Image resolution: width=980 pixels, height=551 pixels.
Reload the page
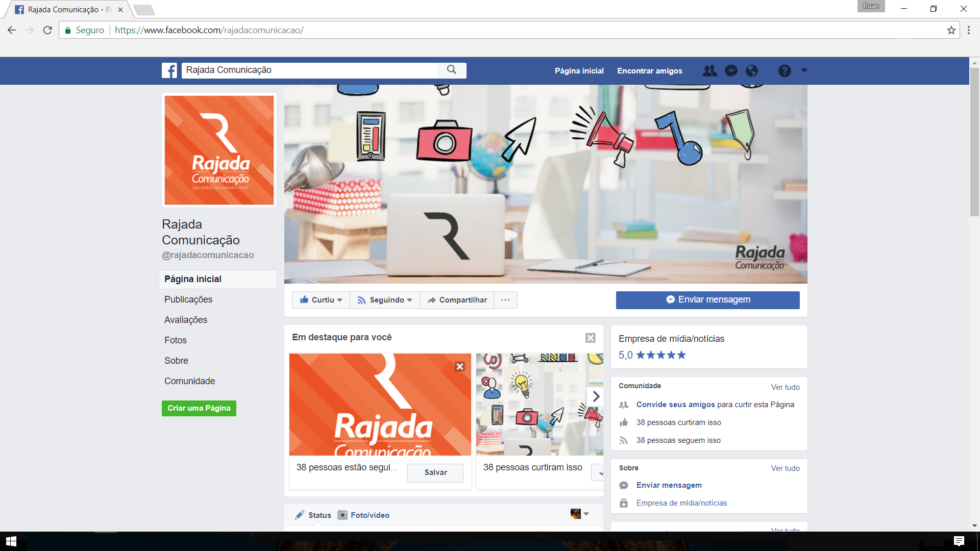click(x=47, y=30)
